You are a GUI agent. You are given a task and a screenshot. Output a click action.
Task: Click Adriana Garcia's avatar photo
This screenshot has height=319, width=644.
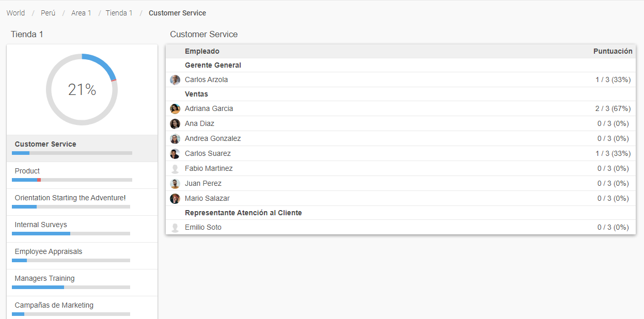point(175,109)
